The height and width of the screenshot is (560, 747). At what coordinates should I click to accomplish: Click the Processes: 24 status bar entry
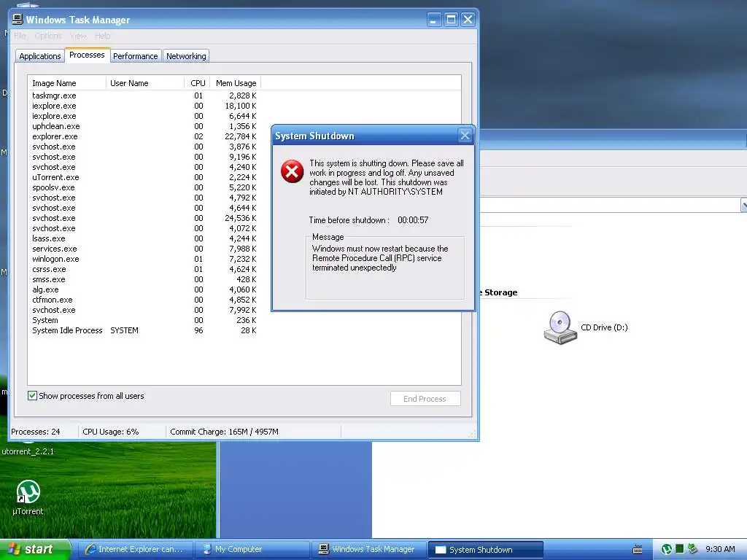coord(36,432)
